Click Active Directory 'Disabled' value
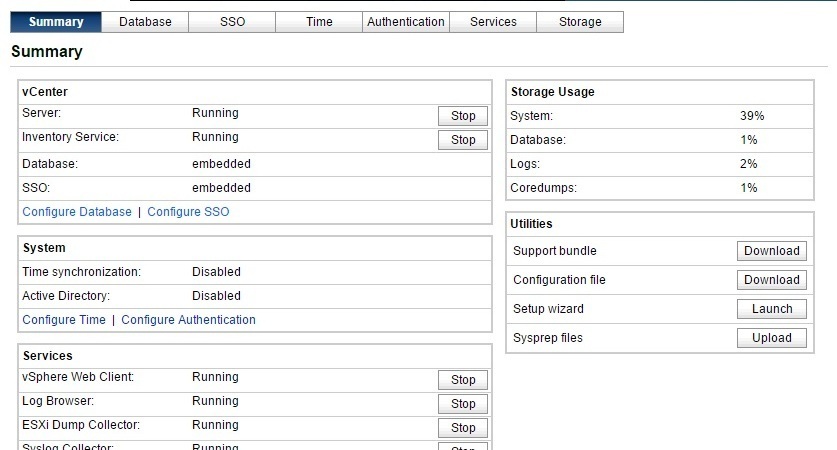Viewport: 837px width, 450px height. click(217, 296)
